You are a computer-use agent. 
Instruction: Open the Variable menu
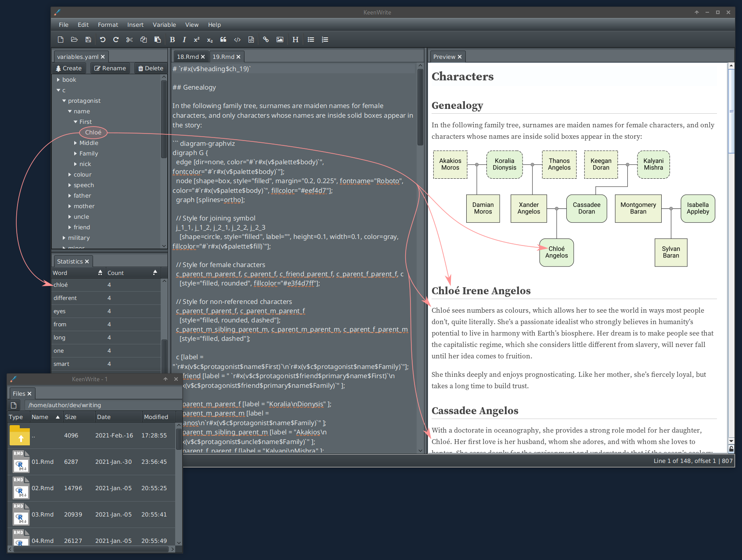click(164, 25)
